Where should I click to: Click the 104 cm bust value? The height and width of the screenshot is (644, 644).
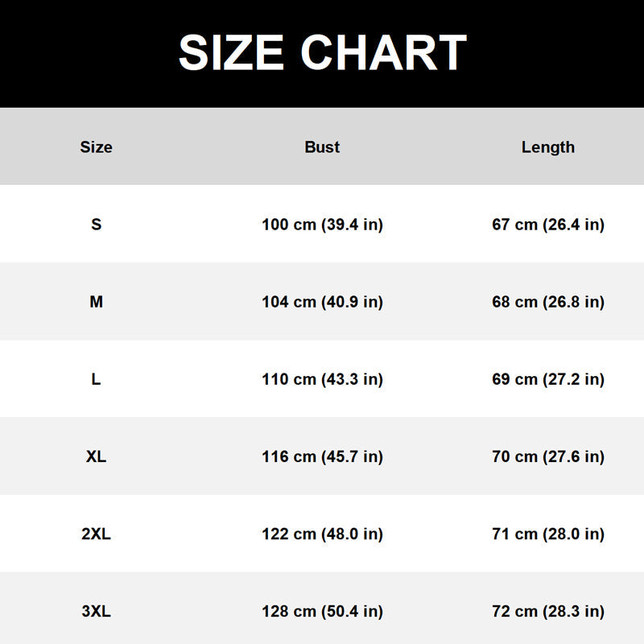click(x=323, y=303)
